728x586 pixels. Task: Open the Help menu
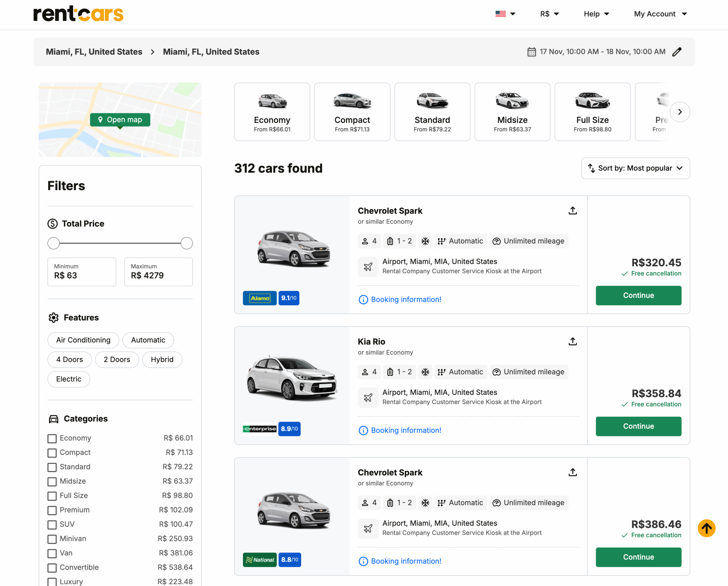click(x=596, y=14)
